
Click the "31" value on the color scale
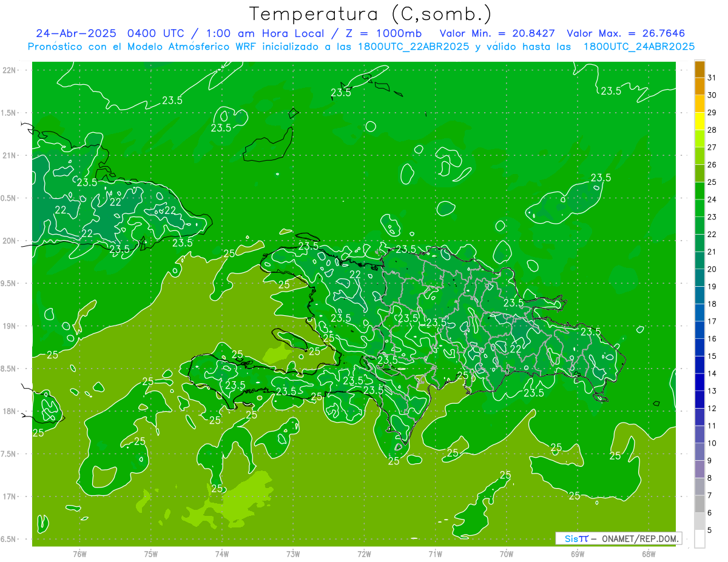[712, 77]
